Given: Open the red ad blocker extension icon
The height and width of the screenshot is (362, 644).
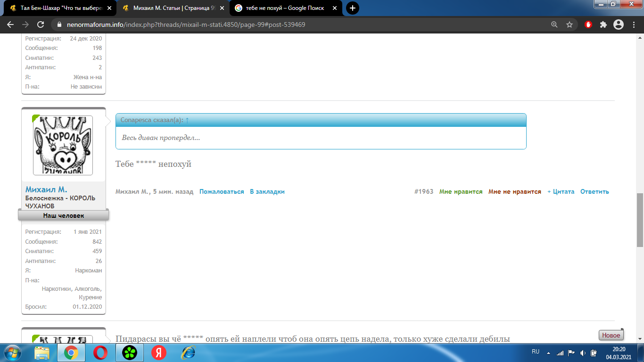Looking at the screenshot, I should click(588, 25).
